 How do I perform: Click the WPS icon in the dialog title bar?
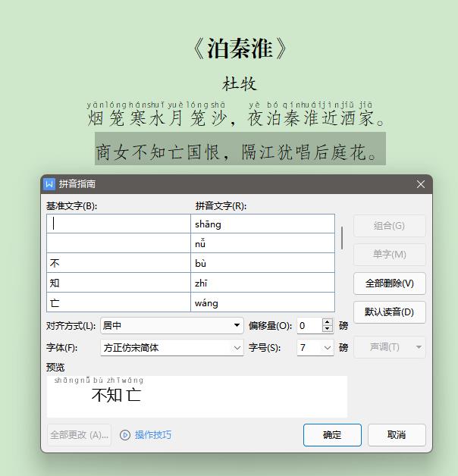pyautogui.click(x=49, y=184)
